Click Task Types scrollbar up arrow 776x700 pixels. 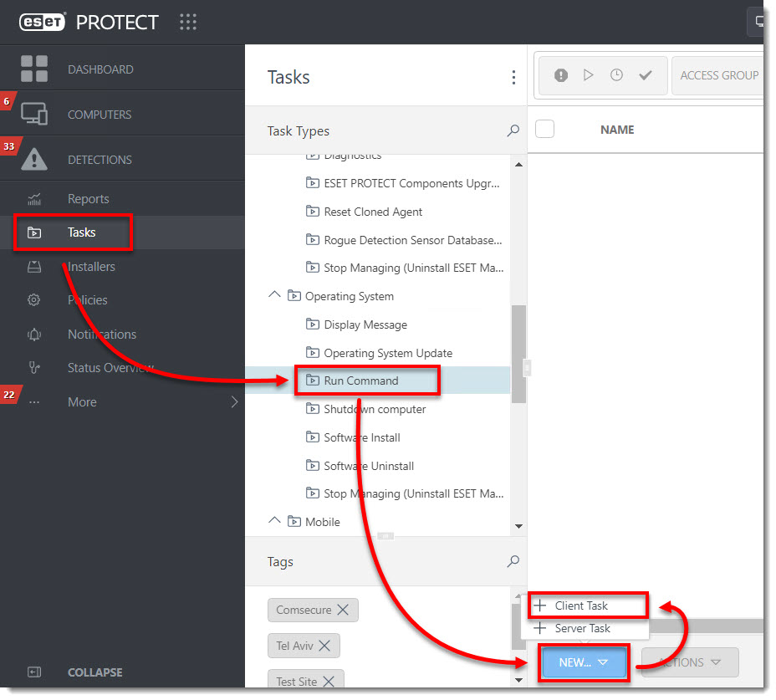pos(518,165)
